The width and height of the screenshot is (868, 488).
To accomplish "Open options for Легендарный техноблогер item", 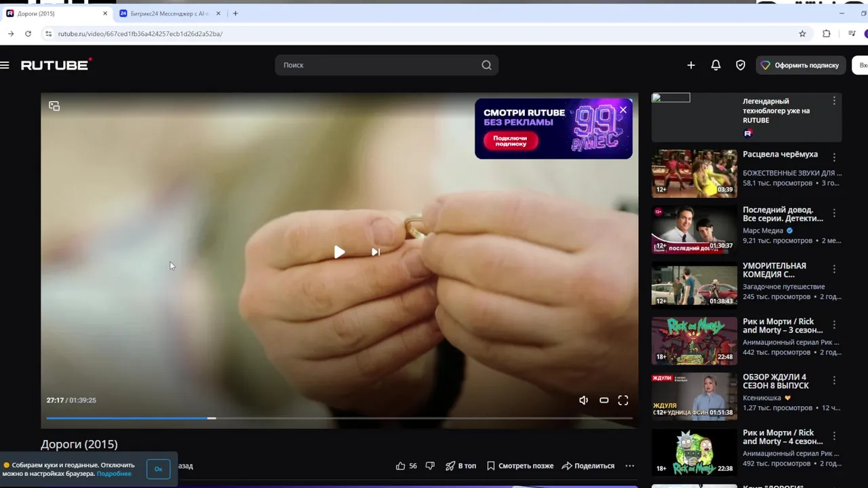I will 834,101.
